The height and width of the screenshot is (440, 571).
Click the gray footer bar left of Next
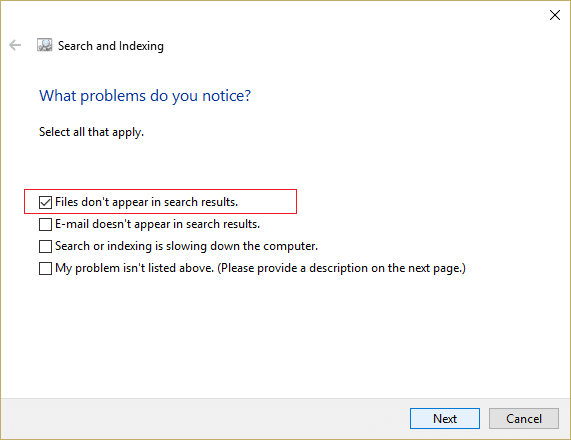click(204, 419)
